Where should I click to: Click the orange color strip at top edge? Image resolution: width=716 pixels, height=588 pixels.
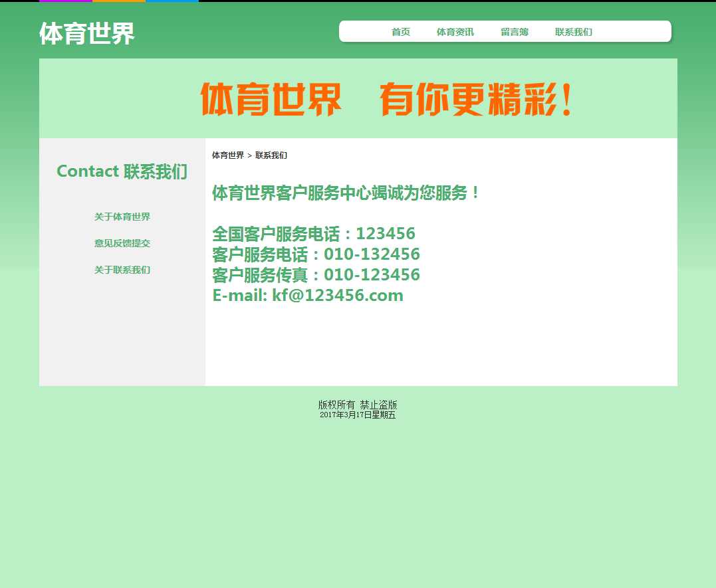(x=118, y=1)
